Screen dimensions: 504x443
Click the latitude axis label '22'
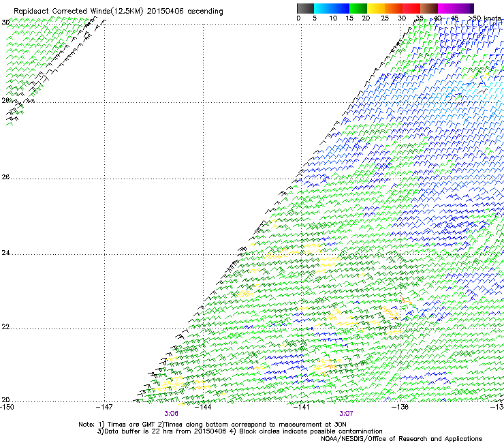[x=5, y=327]
